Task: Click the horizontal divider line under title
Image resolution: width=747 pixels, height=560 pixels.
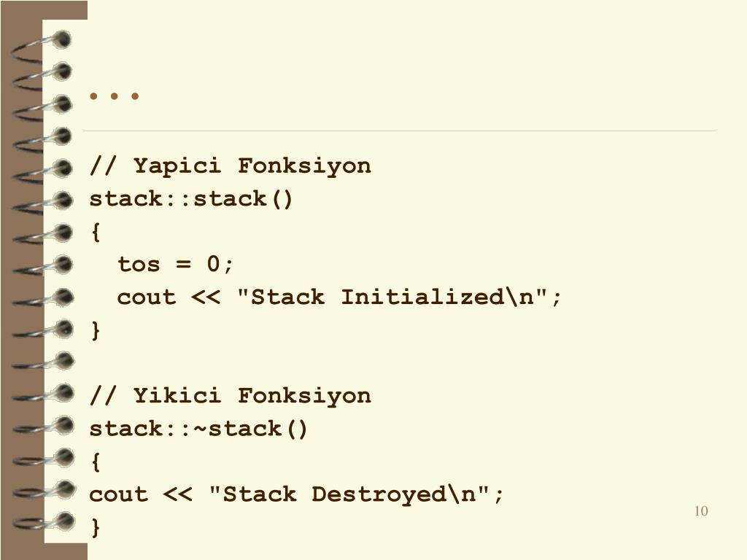Action: point(399,131)
